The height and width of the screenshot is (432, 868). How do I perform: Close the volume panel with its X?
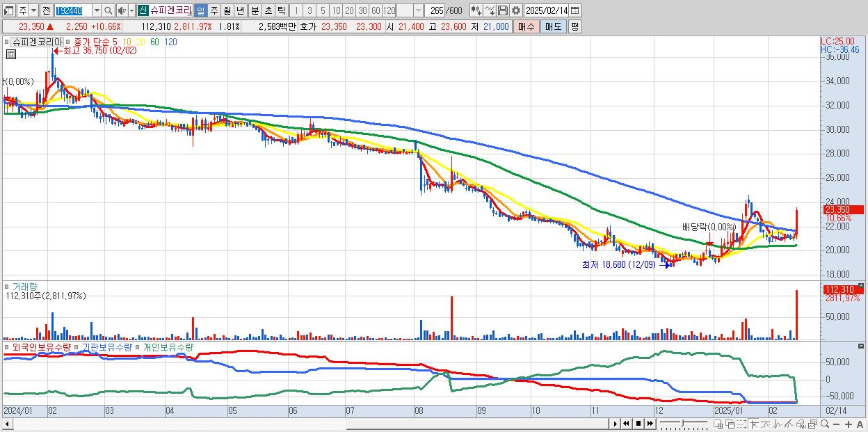861,285
